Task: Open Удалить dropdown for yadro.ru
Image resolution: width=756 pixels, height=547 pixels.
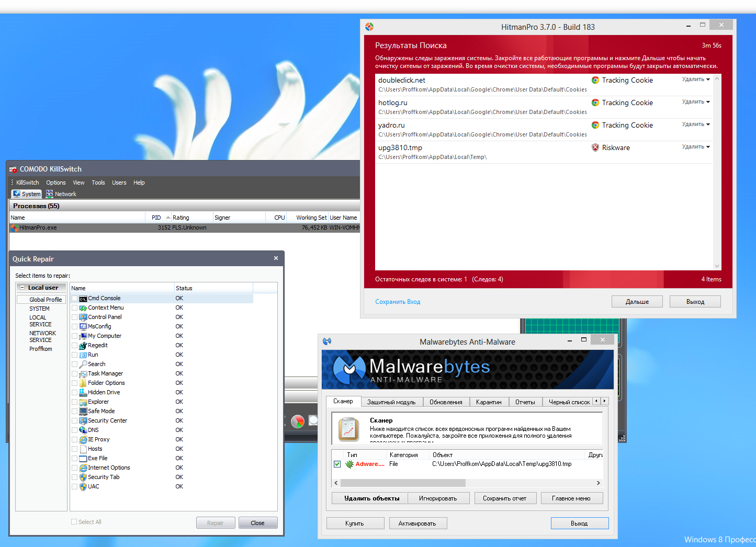Action: (x=696, y=124)
